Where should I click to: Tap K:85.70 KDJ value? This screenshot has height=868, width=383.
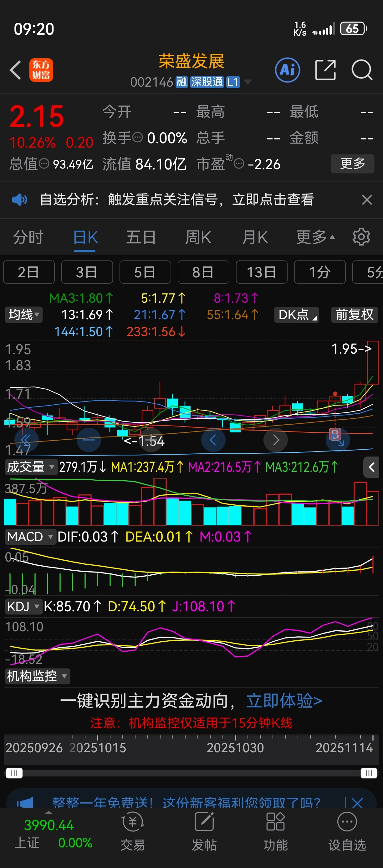[73, 607]
